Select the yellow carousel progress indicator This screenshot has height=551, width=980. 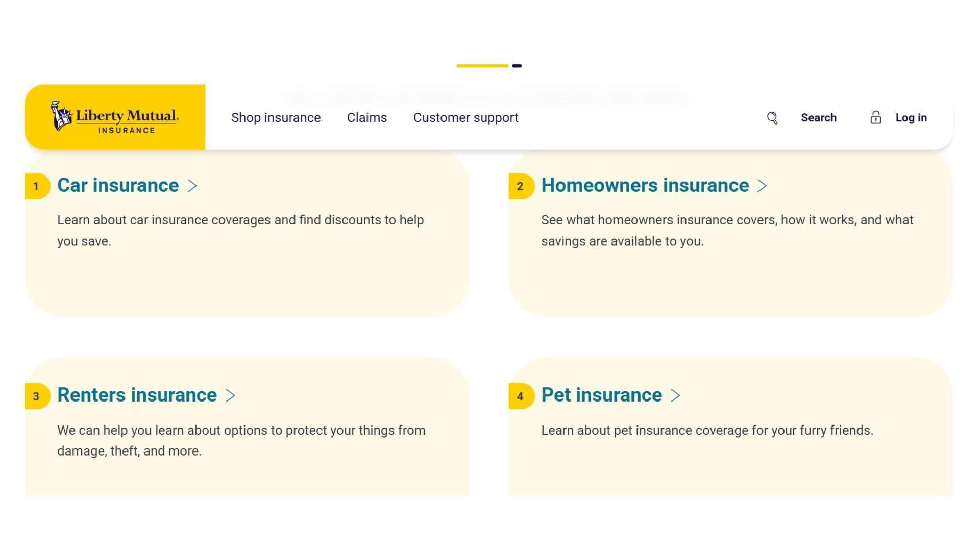(482, 66)
